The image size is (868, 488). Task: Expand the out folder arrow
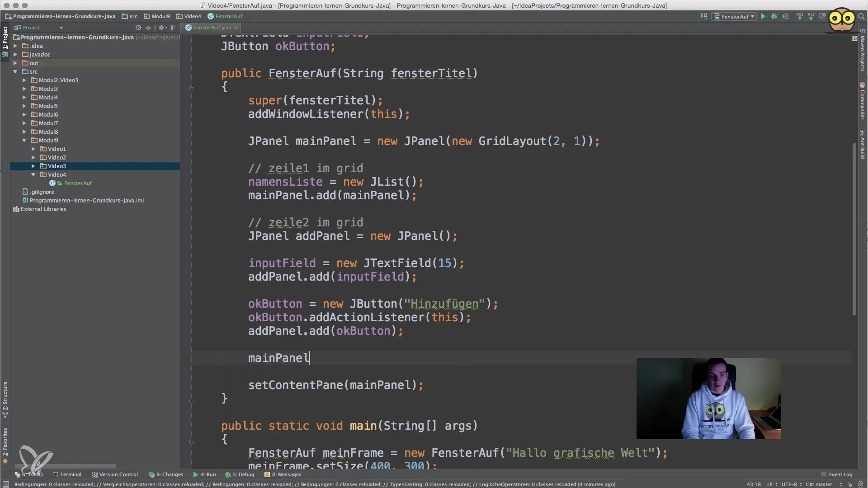[15, 63]
